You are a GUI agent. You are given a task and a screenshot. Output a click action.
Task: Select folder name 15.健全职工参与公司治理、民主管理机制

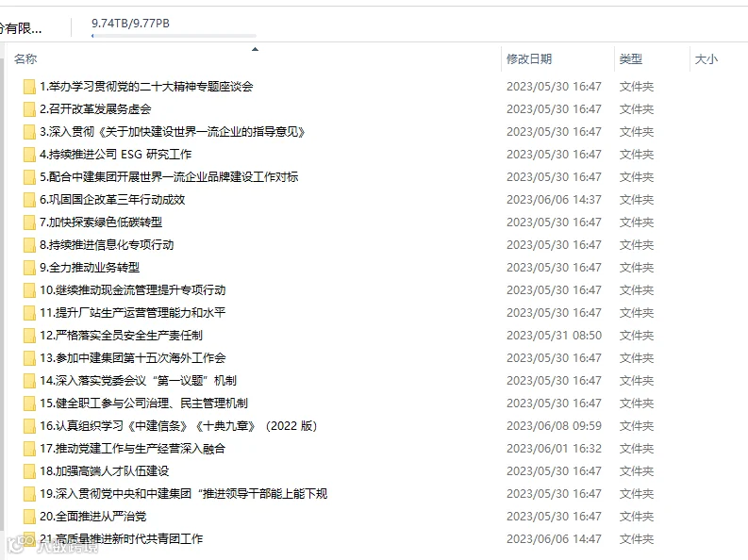click(143, 404)
